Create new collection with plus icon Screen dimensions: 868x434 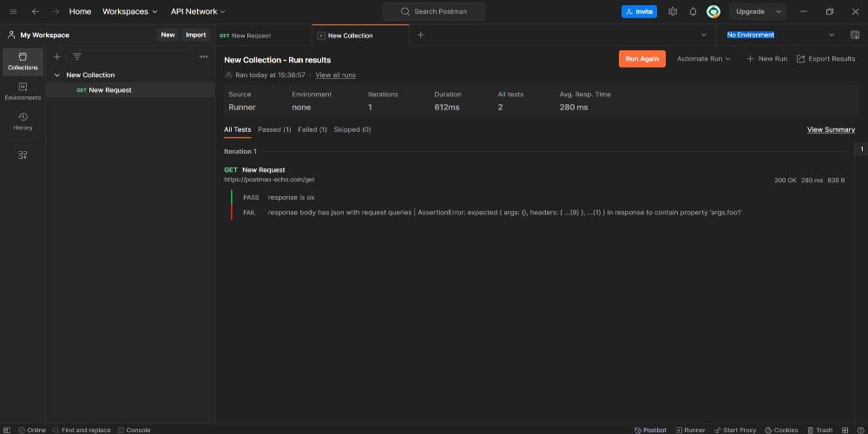tap(56, 56)
